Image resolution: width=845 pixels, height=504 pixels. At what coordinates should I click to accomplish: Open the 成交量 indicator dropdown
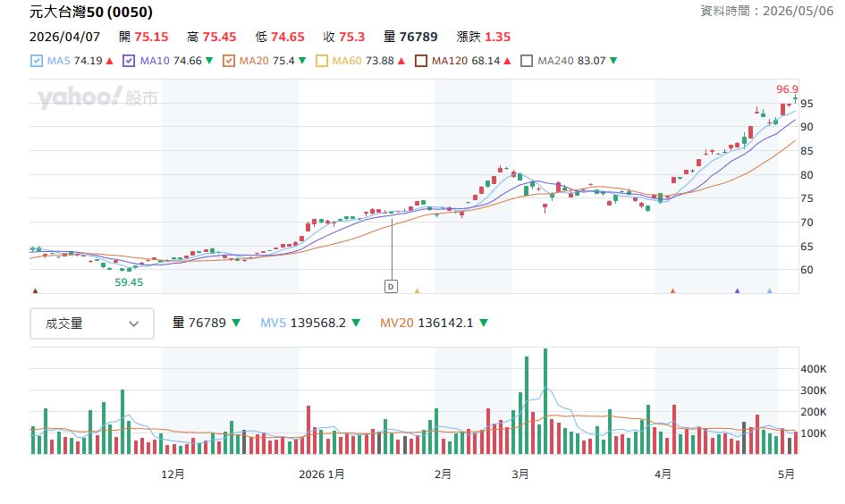(x=91, y=323)
